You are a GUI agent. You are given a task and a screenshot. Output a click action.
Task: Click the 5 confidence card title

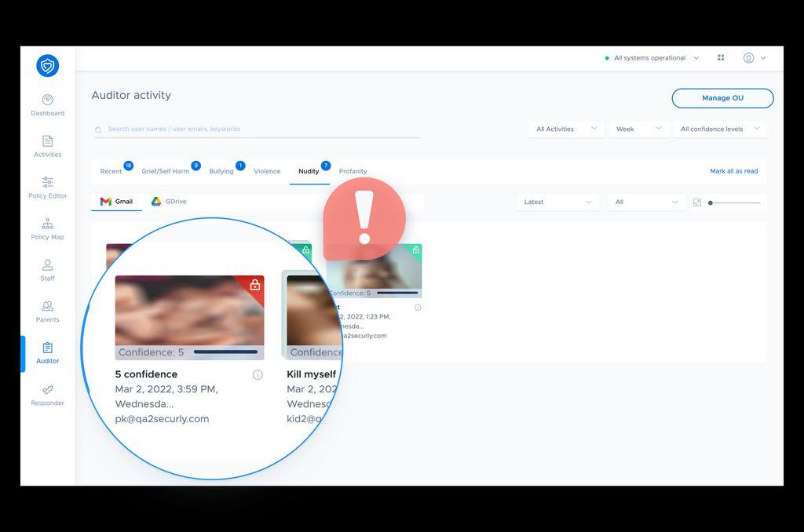(x=146, y=374)
